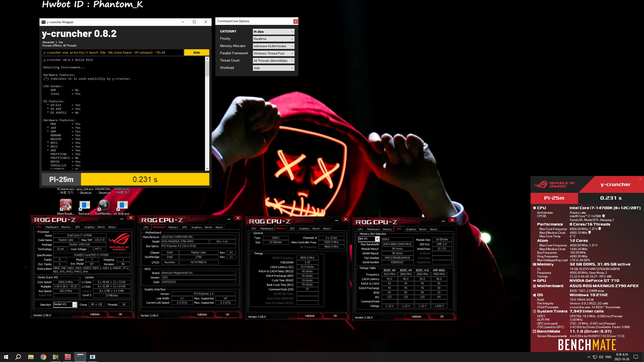This screenshot has width=644, height=362.
Task: Open the volume tray icon
Action: click(x=601, y=357)
